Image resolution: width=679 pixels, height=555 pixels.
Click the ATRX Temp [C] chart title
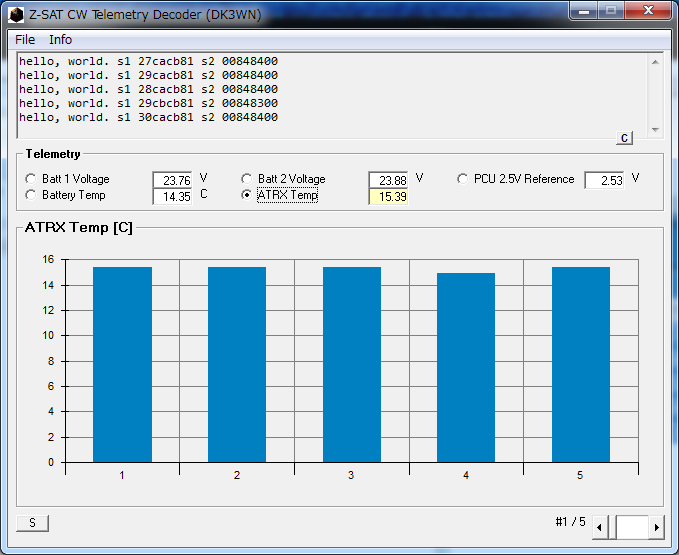point(79,228)
